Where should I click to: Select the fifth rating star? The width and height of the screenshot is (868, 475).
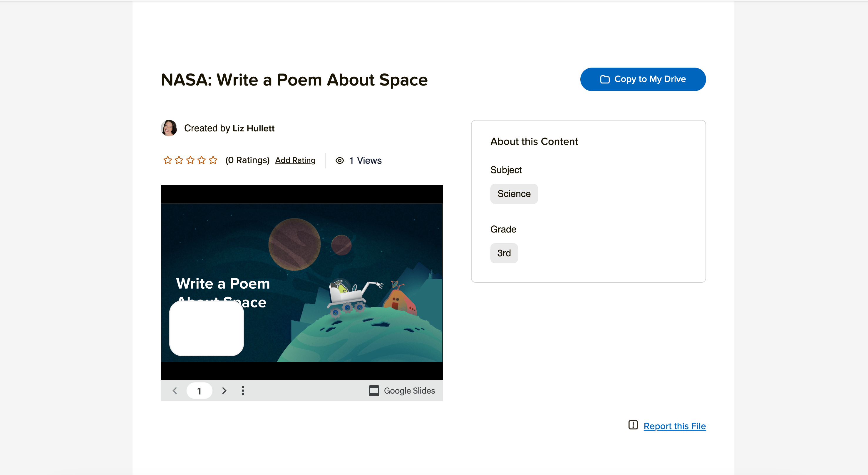[x=213, y=160]
